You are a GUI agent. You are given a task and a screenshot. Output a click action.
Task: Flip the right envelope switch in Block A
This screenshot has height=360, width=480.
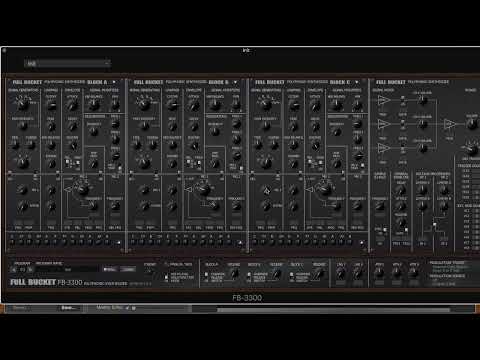coord(77,163)
